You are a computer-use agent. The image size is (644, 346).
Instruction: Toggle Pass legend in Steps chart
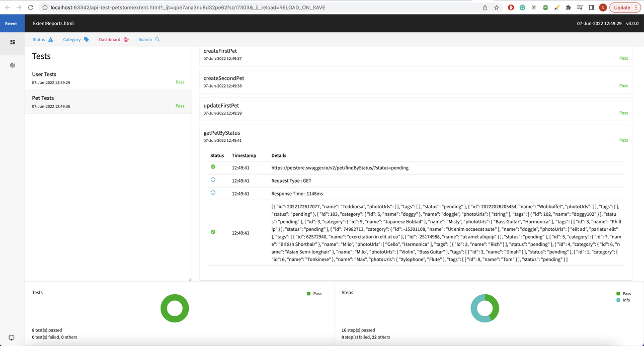(623, 294)
